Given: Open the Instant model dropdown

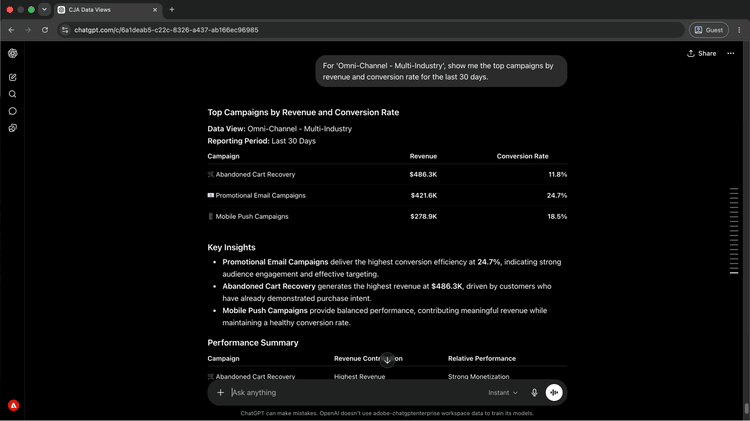Looking at the screenshot, I should click(x=503, y=392).
